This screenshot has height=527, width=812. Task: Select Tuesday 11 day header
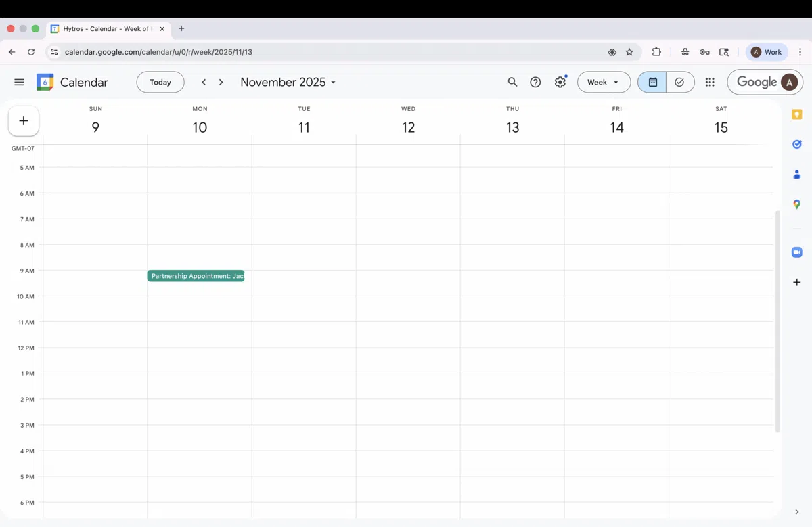click(x=304, y=127)
